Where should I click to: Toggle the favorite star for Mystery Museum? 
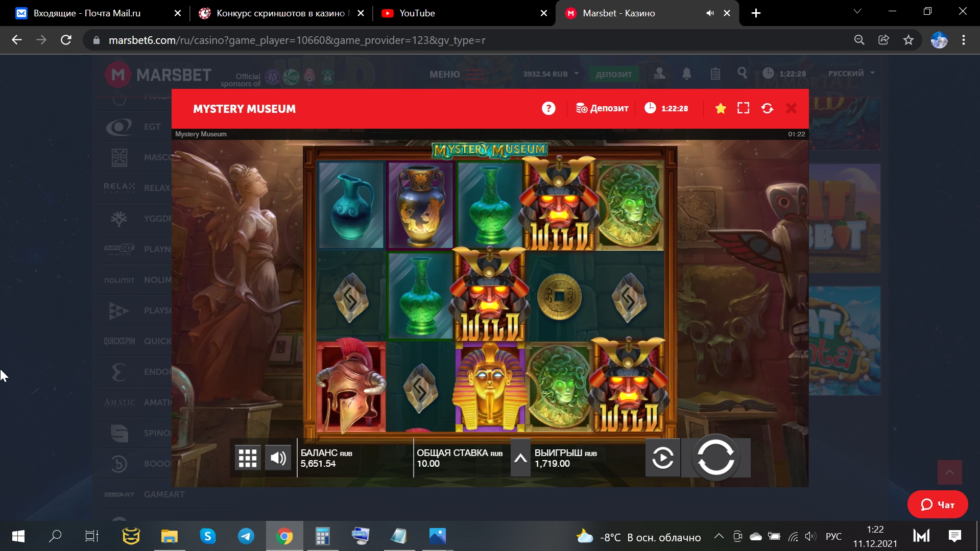(x=720, y=108)
